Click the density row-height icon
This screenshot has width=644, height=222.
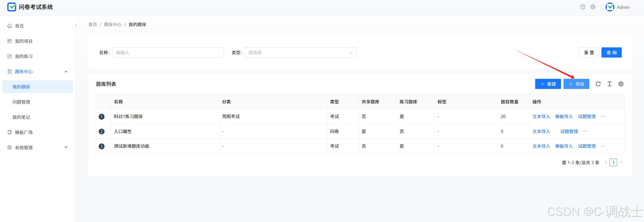pyautogui.click(x=610, y=84)
